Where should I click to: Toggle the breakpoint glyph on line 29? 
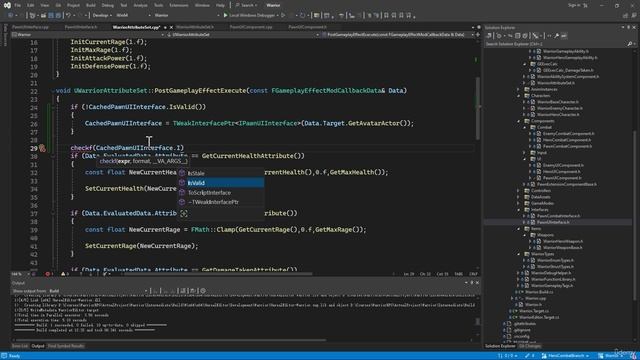[x=42, y=148]
